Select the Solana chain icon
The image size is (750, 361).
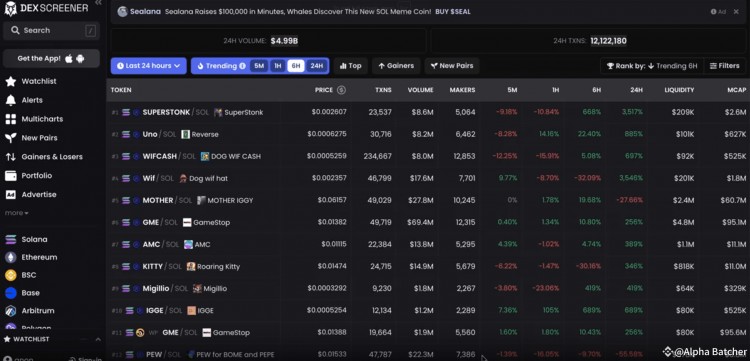(x=11, y=240)
